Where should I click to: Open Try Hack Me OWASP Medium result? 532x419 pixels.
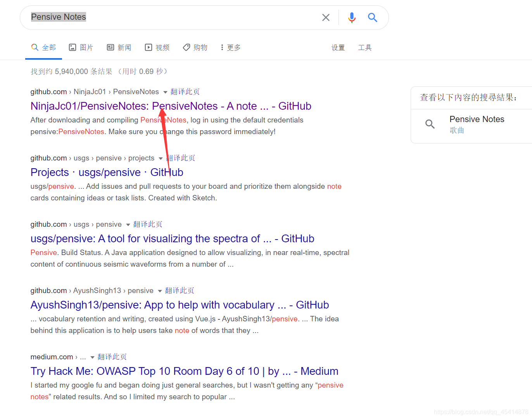(185, 371)
